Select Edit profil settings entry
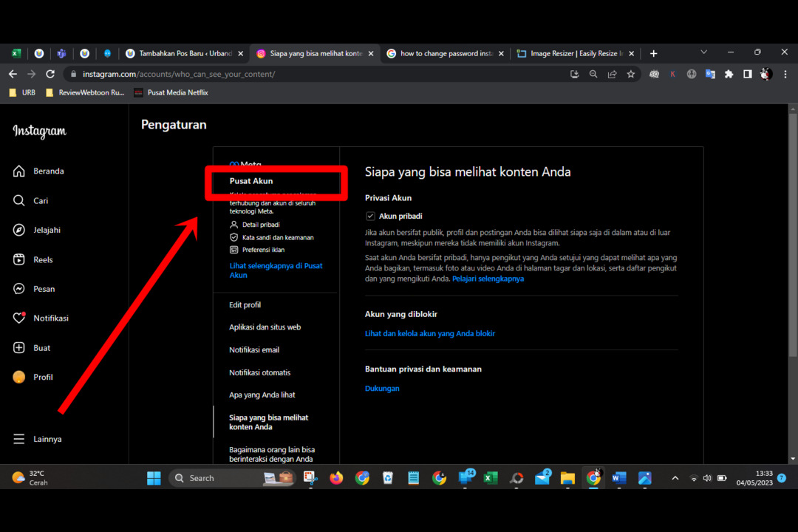This screenshot has height=532, width=798. (245, 305)
